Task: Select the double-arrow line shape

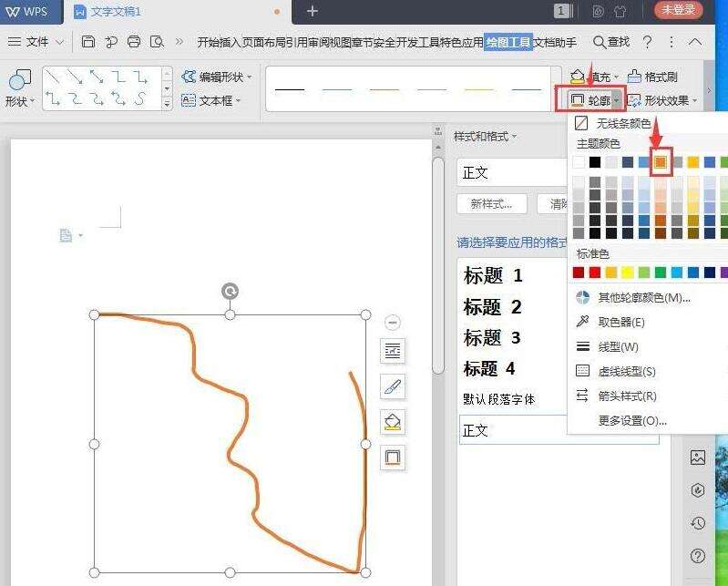Action: coord(97,77)
